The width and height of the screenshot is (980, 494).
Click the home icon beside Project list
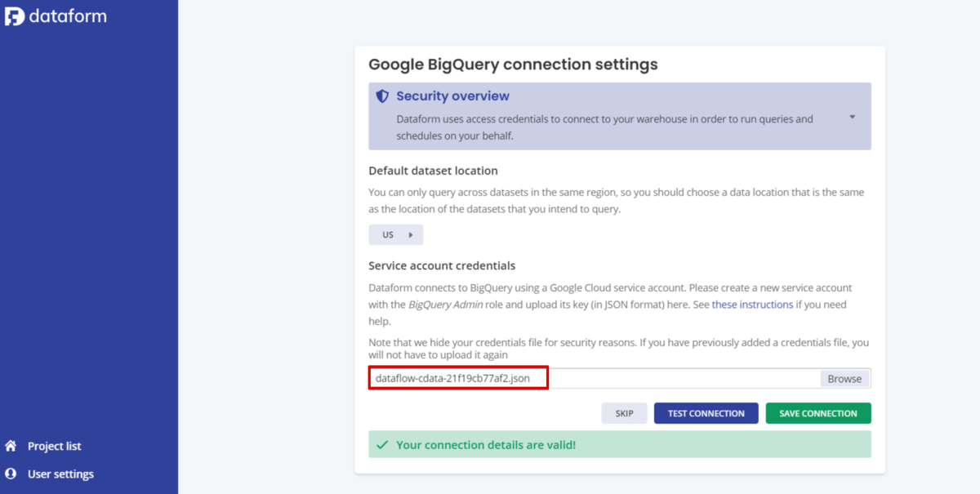point(11,446)
